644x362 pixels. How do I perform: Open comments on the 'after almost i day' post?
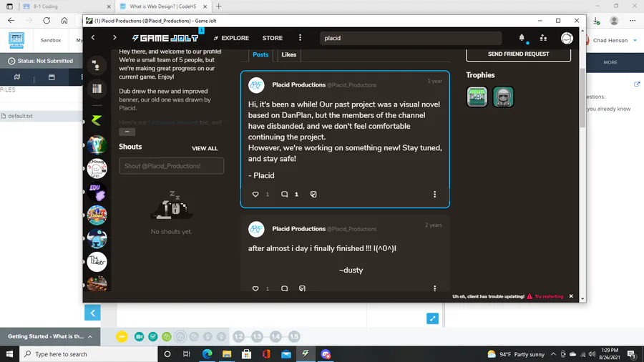coord(284,288)
